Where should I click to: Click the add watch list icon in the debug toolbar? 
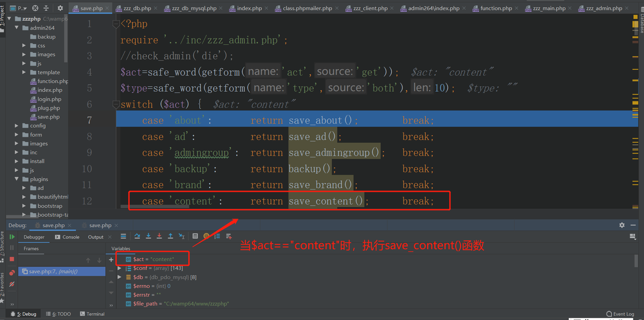click(x=229, y=236)
